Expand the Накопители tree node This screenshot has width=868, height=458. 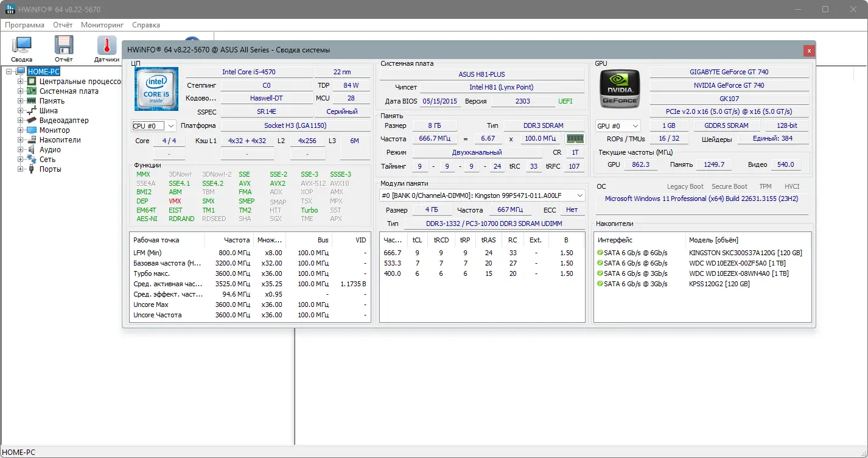pos(21,140)
